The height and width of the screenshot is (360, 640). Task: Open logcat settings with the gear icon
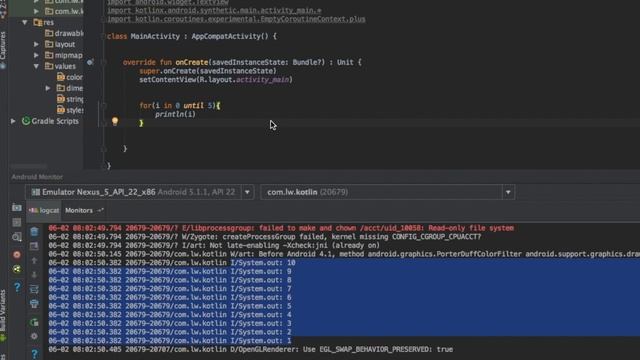(x=34, y=336)
